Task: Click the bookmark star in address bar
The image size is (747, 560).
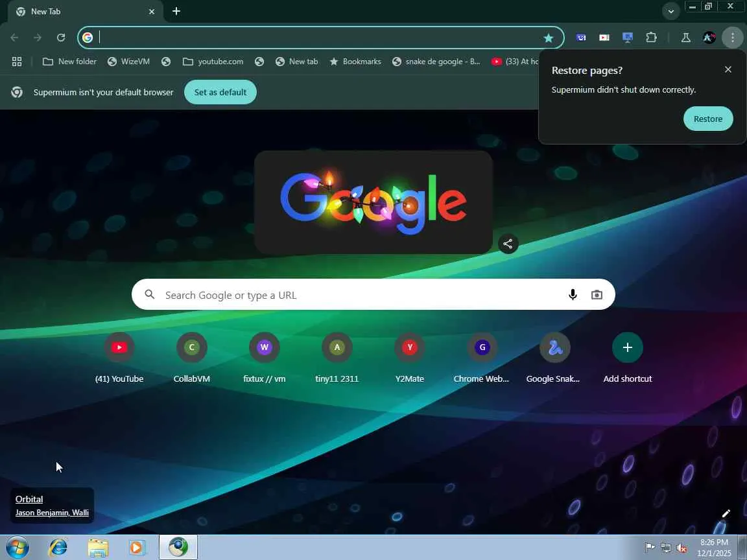Action: point(549,38)
